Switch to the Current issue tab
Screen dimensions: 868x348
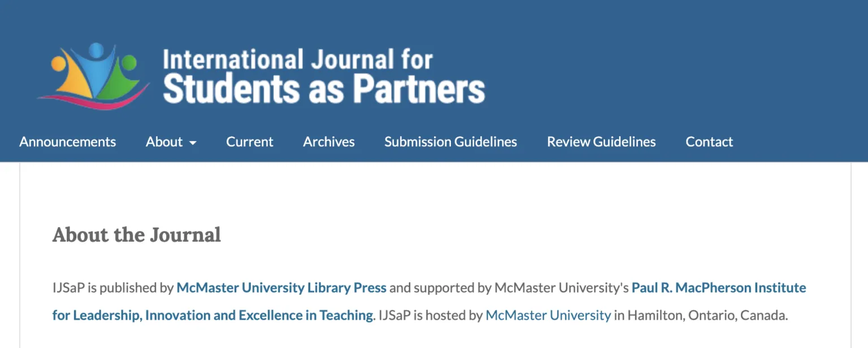[x=249, y=142]
